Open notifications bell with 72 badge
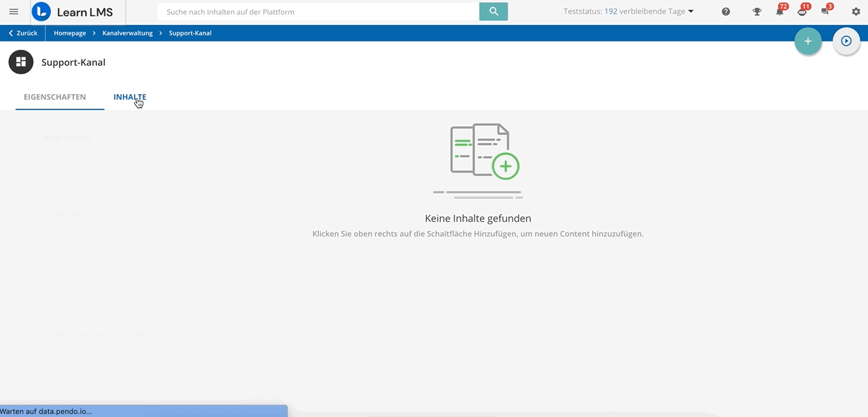This screenshot has width=868, height=417. pyautogui.click(x=780, y=11)
